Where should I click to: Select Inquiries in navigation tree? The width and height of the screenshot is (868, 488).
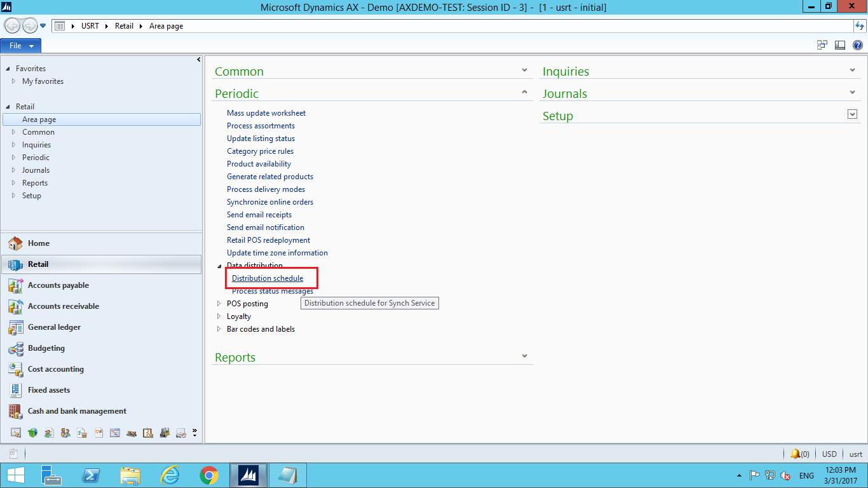point(36,145)
